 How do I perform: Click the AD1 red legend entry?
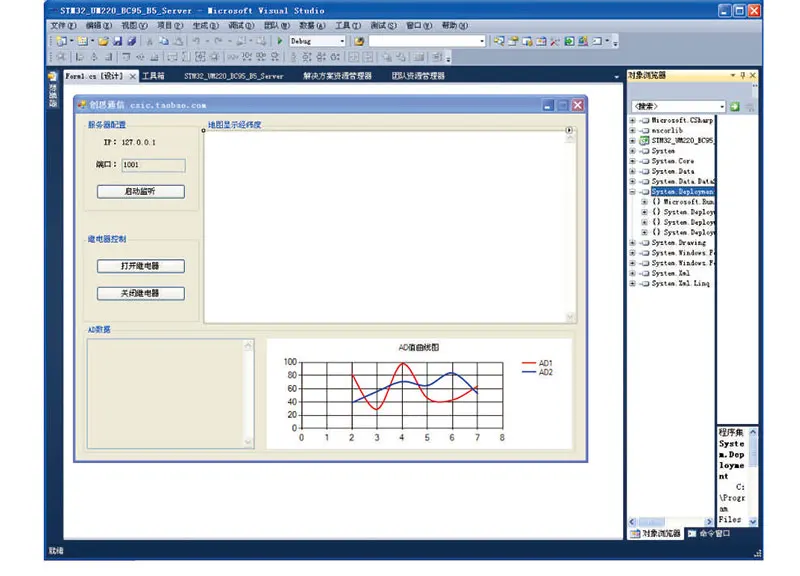point(537,363)
